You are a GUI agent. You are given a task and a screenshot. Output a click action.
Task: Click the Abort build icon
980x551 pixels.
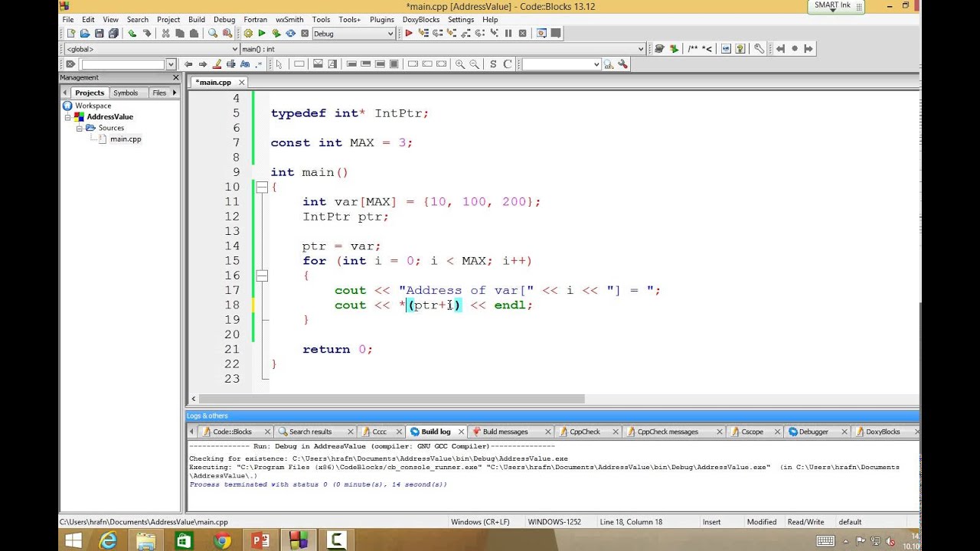tap(305, 33)
